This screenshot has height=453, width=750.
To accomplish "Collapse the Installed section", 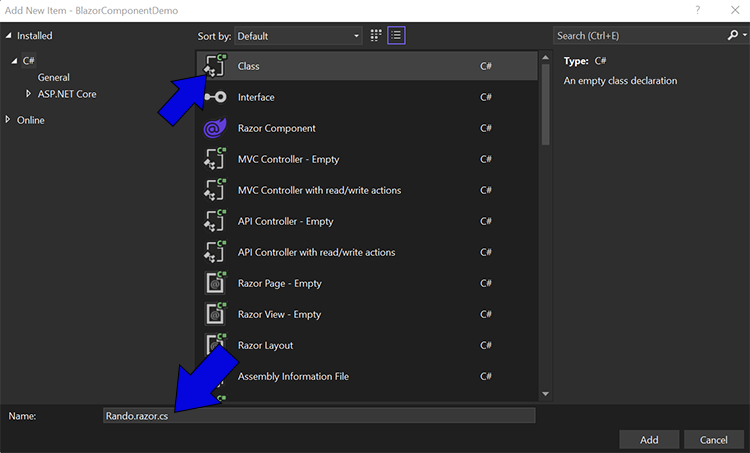I will 9,36.
